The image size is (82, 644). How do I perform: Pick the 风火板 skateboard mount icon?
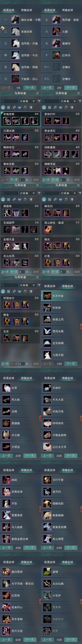pyautogui.click(x=6, y=400)
